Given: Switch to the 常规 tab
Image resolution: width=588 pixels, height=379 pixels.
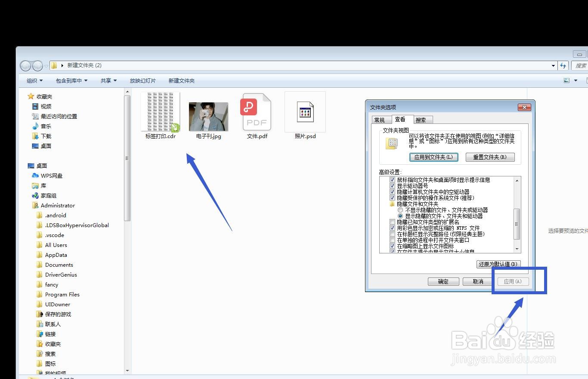Looking at the screenshot, I should 381,120.
